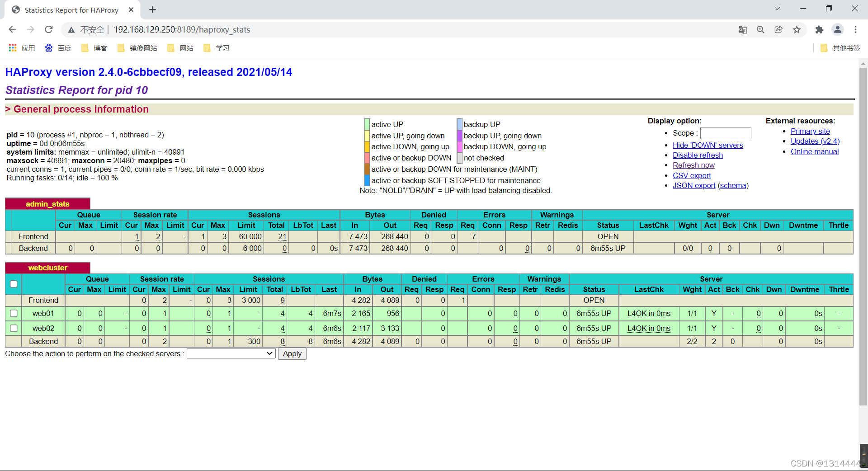Reload the HAProxy stats page
Image resolution: width=868 pixels, height=471 pixels.
(x=49, y=29)
